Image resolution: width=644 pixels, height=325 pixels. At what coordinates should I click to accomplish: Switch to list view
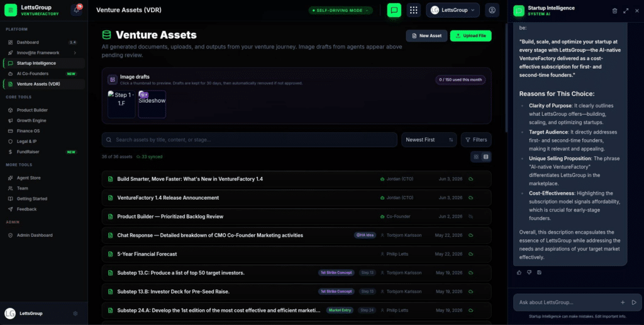[x=486, y=157]
